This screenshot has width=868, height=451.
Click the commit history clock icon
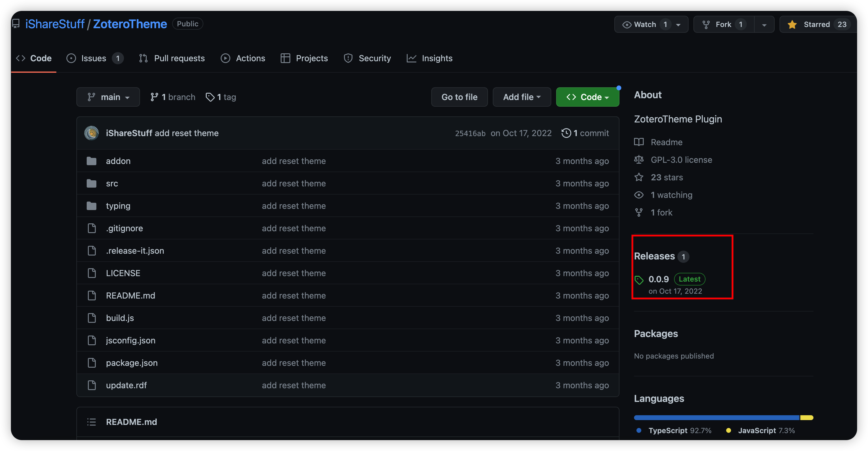click(x=566, y=133)
